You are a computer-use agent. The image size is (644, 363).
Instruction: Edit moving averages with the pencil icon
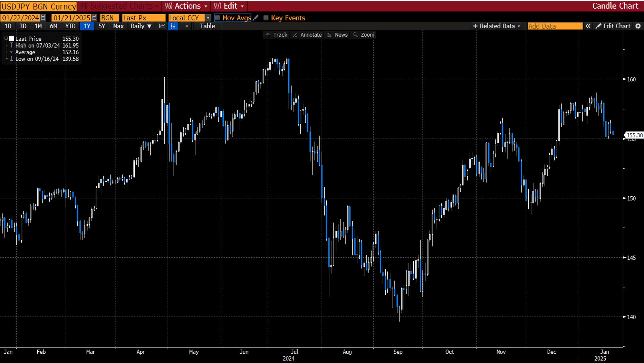point(256,18)
